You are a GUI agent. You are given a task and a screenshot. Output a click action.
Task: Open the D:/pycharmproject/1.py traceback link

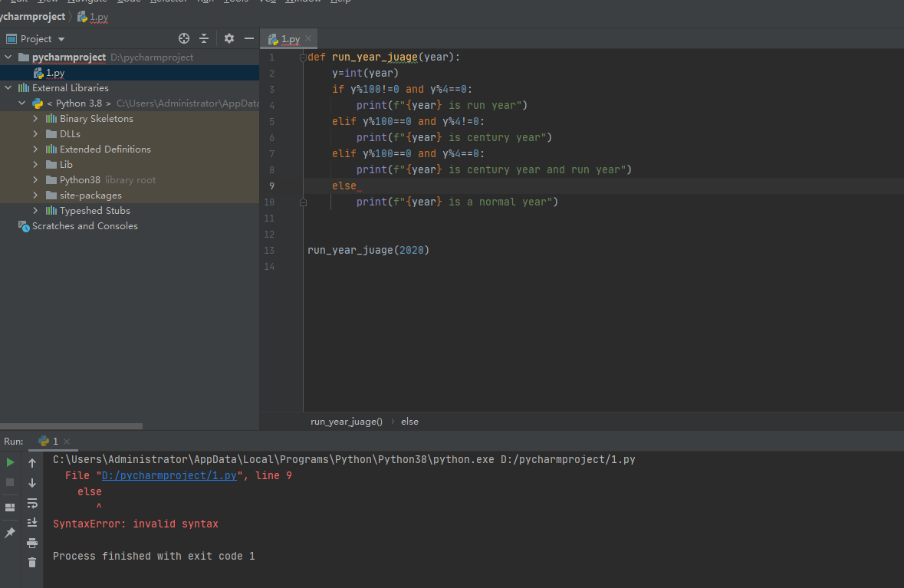coord(169,476)
